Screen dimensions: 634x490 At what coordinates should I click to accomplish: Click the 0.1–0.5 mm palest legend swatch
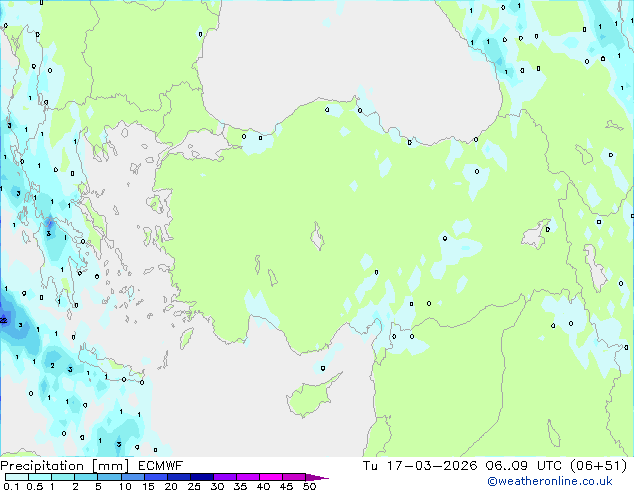tap(17, 477)
